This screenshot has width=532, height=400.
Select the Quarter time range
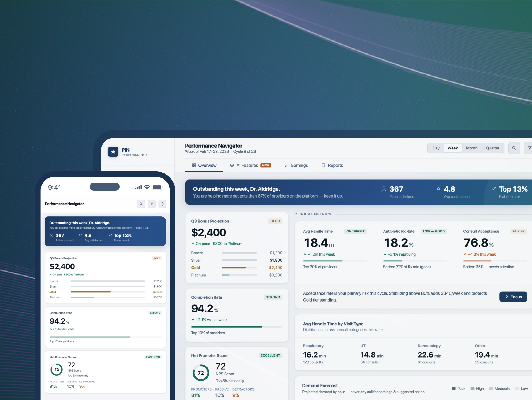pyautogui.click(x=492, y=148)
